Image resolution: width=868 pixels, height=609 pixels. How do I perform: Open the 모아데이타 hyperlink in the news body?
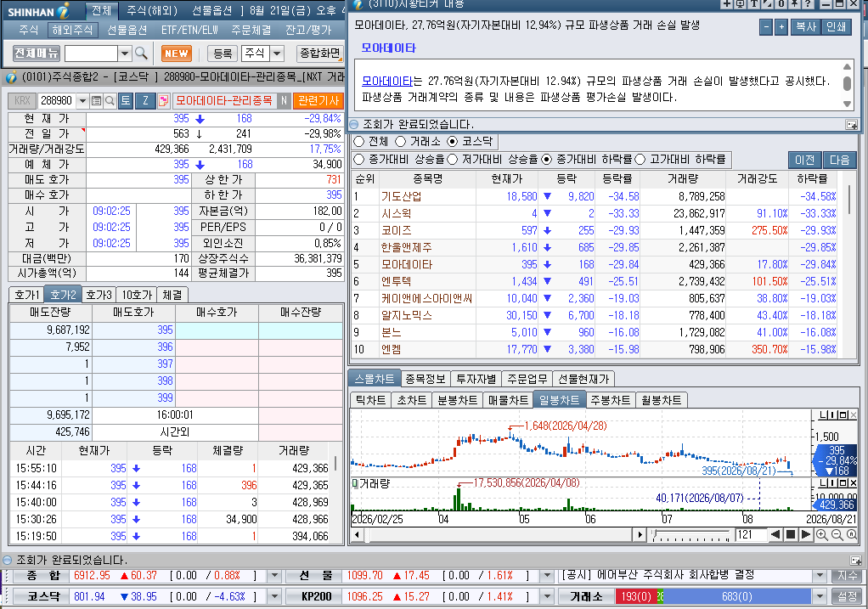click(x=387, y=81)
